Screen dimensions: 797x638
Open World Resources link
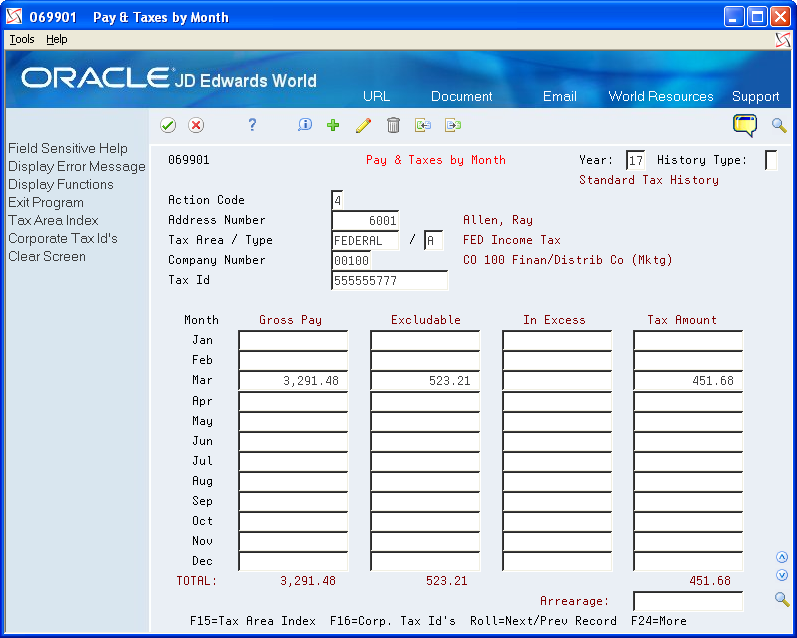tap(661, 96)
